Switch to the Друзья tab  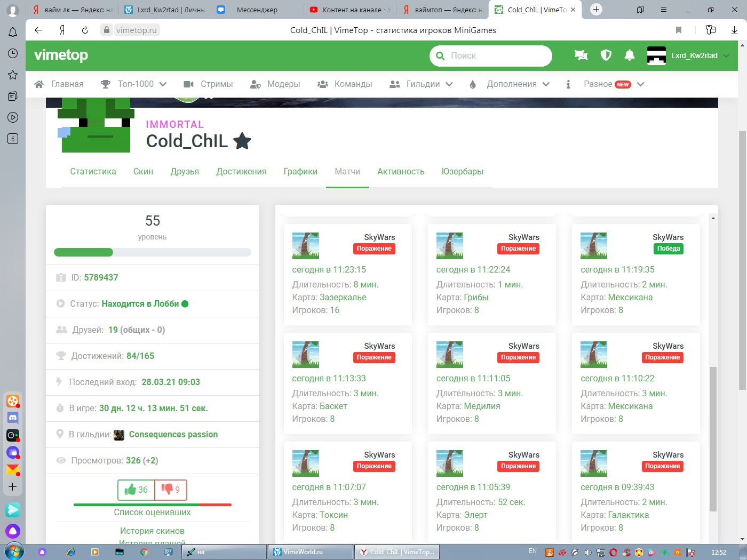185,171
